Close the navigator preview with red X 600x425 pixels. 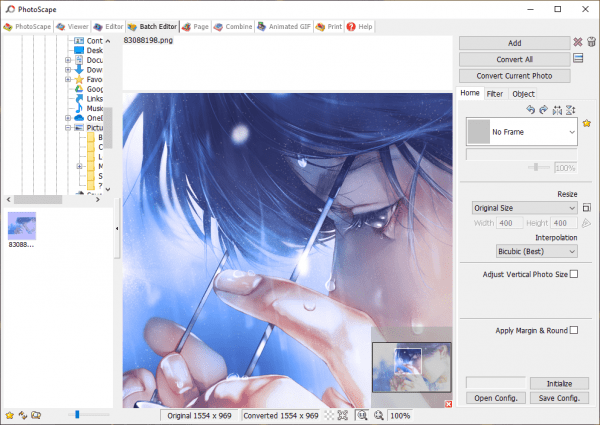448,404
